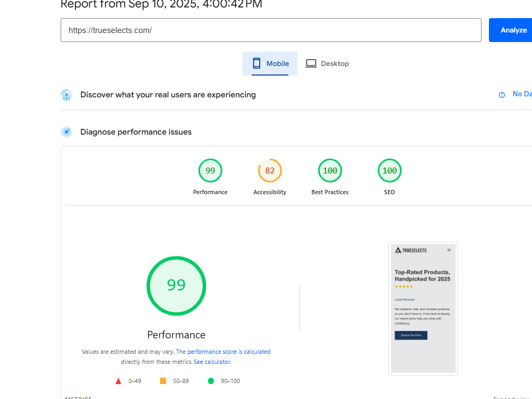Click the red triangle 0–49 legend icon

click(119, 381)
